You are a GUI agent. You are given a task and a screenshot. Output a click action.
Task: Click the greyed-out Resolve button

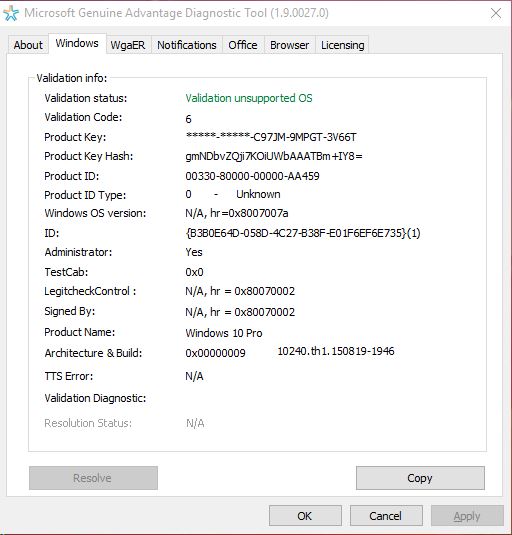tap(93, 478)
